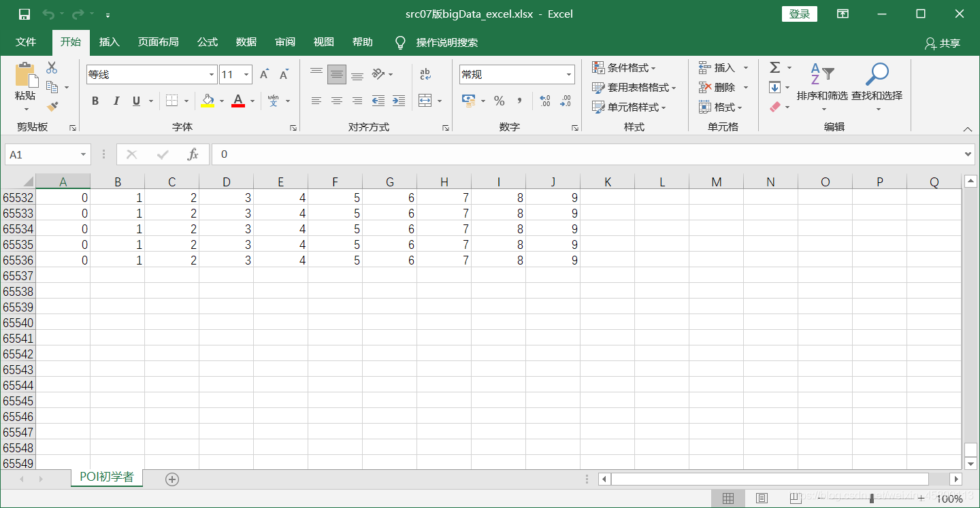Click the decrease decimal icon

tap(566, 101)
